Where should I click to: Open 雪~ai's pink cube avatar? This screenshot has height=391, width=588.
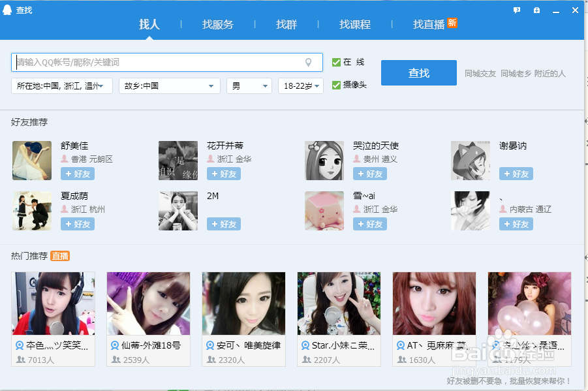pos(324,211)
